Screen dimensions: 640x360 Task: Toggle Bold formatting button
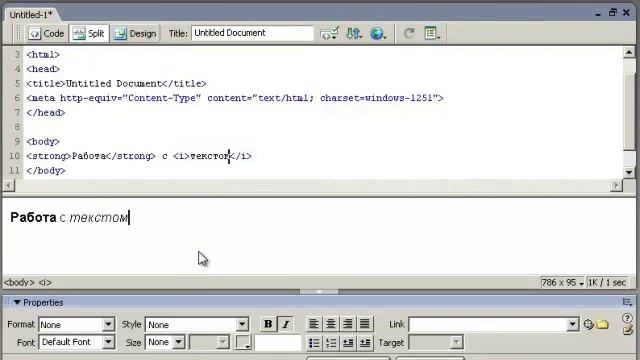(268, 324)
